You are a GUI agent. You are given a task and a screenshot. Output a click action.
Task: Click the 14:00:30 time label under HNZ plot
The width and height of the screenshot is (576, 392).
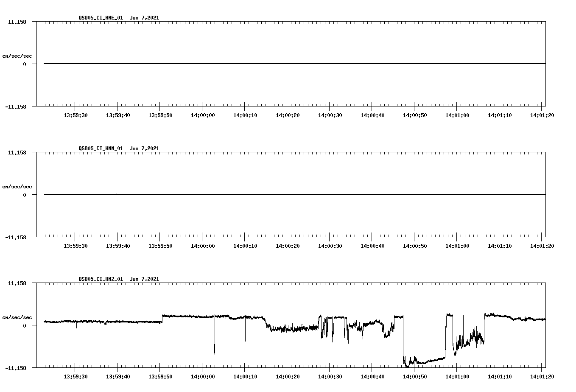click(330, 376)
